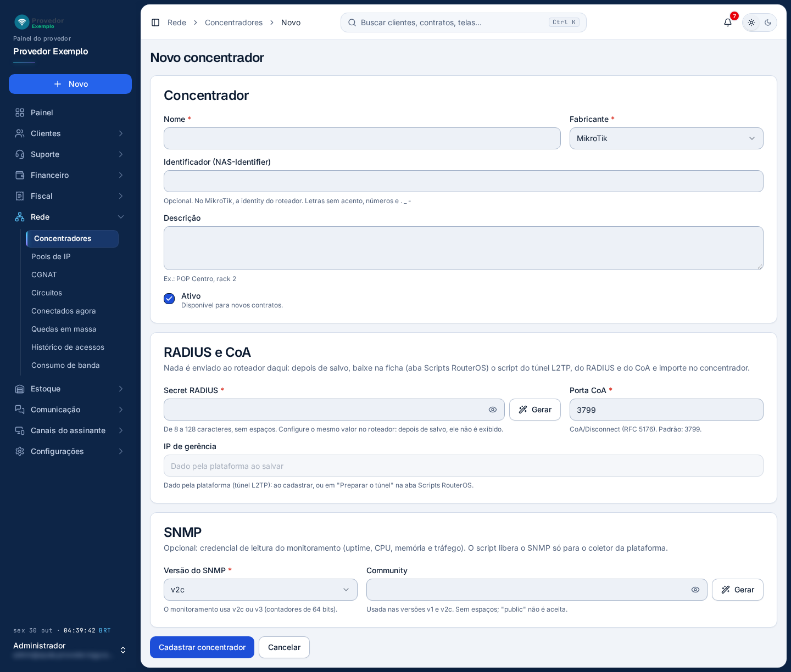Screen dimensions: 791x672
Task: Click the Configurações gear icon
Action: pyautogui.click(x=20, y=451)
